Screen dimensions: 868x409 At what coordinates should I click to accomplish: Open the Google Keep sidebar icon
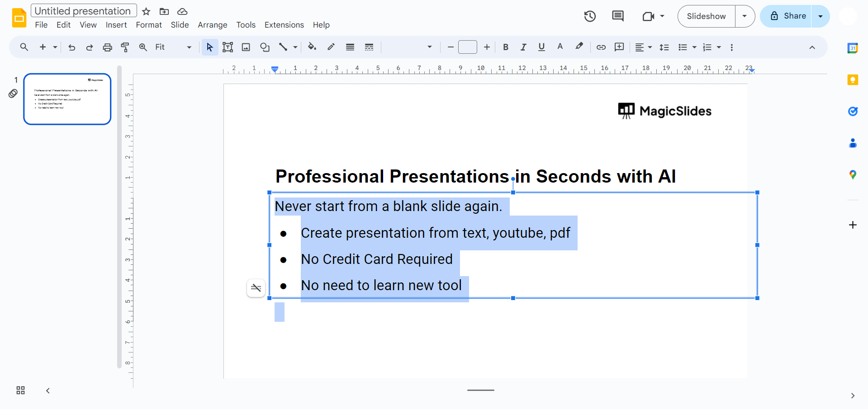tap(853, 80)
